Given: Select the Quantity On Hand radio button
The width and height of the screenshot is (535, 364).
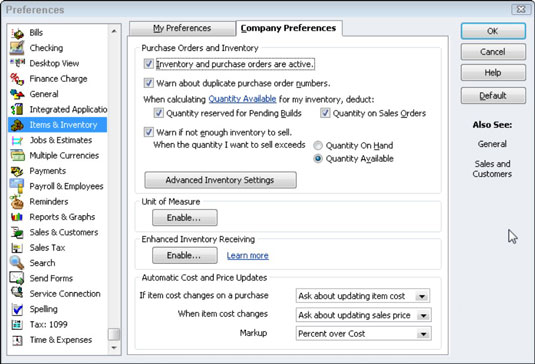Looking at the screenshot, I should click(x=318, y=146).
